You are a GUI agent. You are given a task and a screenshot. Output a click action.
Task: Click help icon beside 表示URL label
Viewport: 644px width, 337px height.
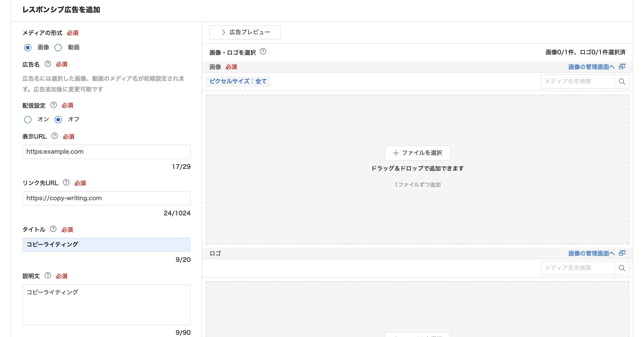point(55,136)
